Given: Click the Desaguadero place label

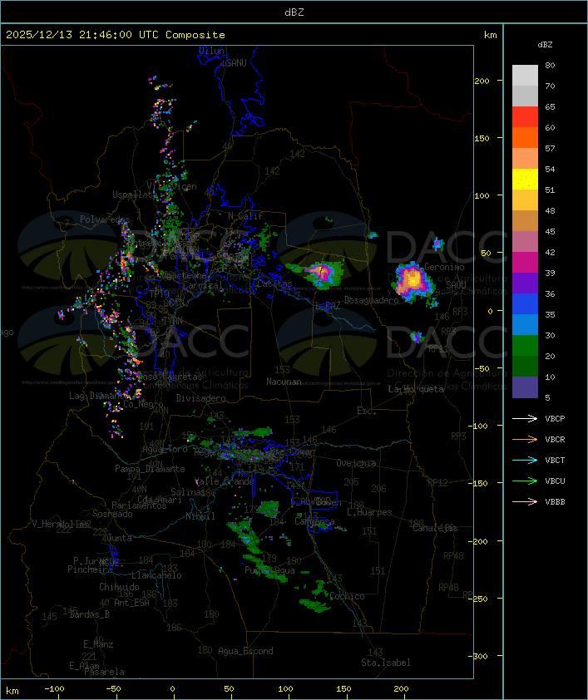Looking at the screenshot, I should (371, 300).
